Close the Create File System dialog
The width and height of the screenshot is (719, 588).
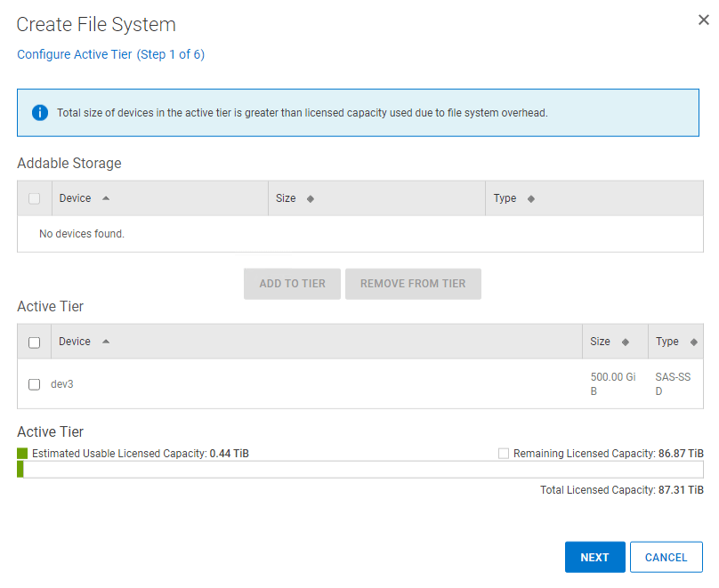coord(703,20)
